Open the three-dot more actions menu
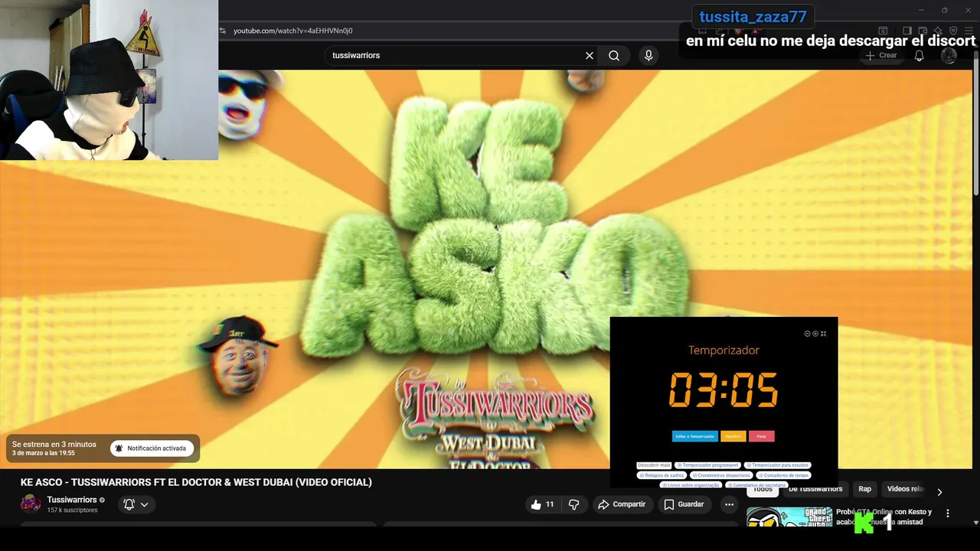Screen dimensions: 980x551 729,504
